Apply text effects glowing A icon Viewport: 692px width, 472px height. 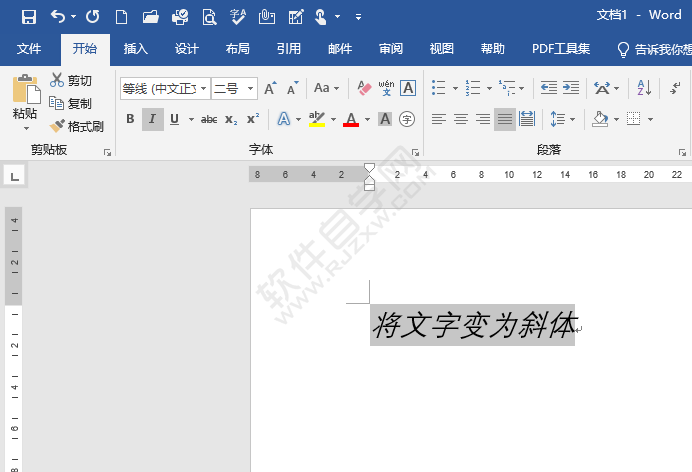pyautogui.click(x=284, y=119)
